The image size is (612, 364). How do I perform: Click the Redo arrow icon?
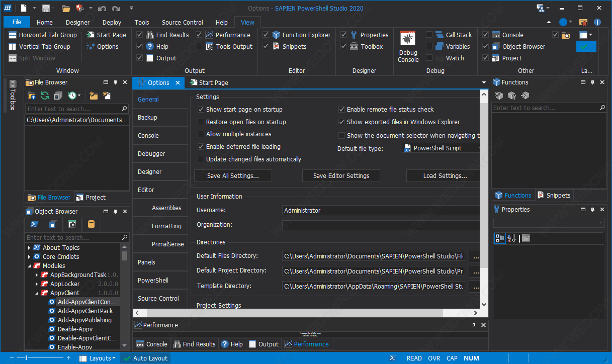coord(116,9)
